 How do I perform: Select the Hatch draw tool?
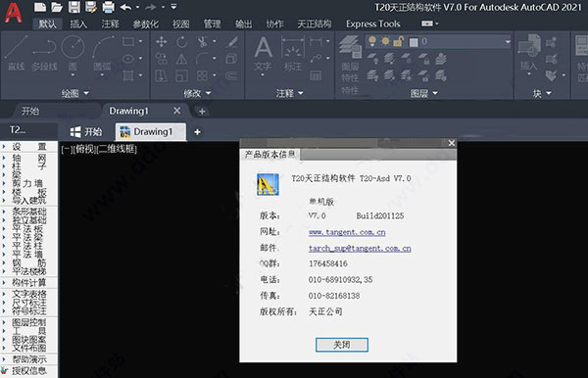click(x=128, y=75)
